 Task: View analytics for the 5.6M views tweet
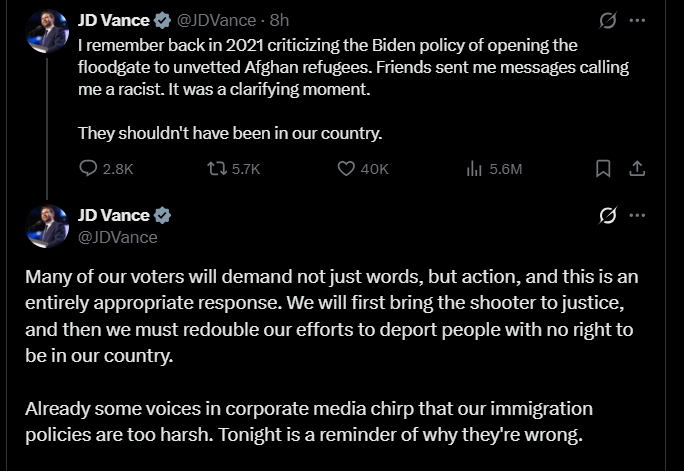pos(475,169)
